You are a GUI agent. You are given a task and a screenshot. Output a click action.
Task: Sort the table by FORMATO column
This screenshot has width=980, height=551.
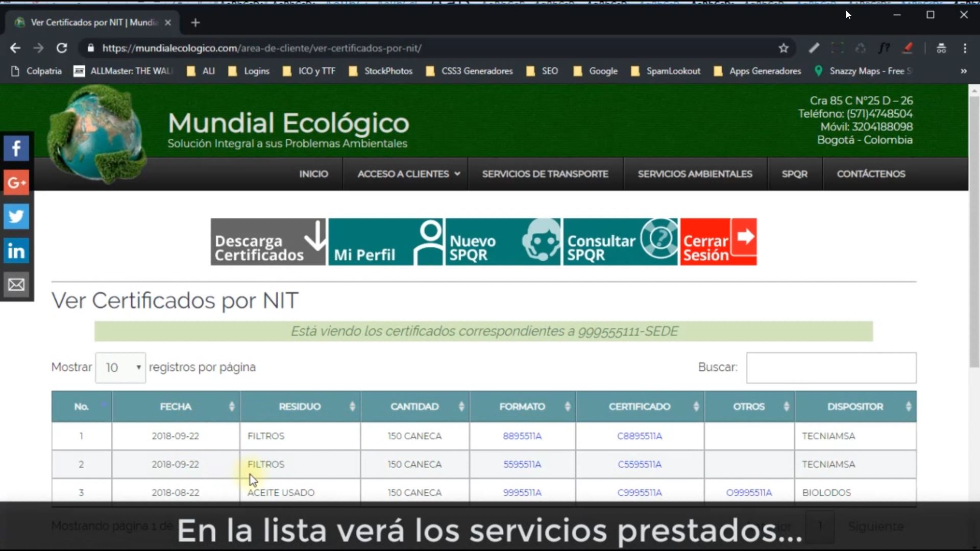[523, 407]
